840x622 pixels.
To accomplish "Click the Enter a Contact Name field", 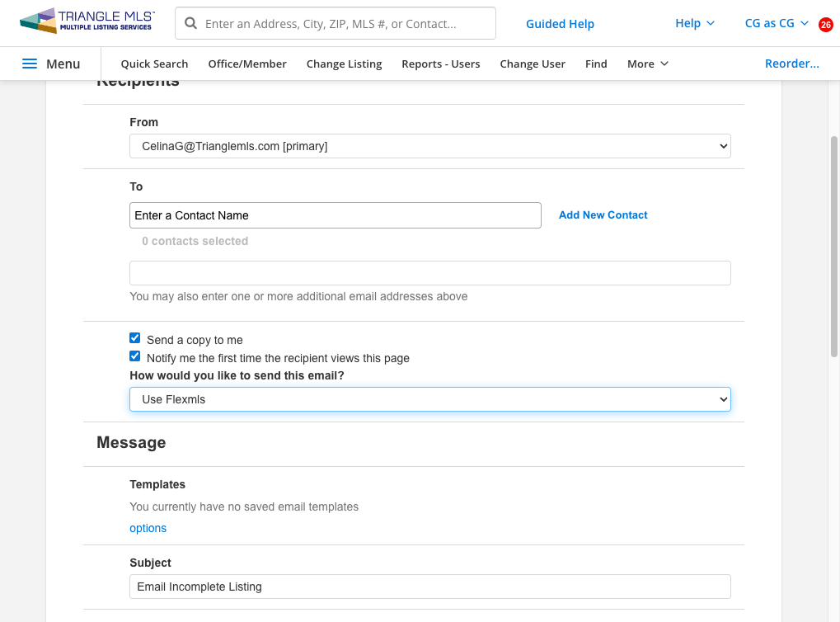I will (336, 215).
